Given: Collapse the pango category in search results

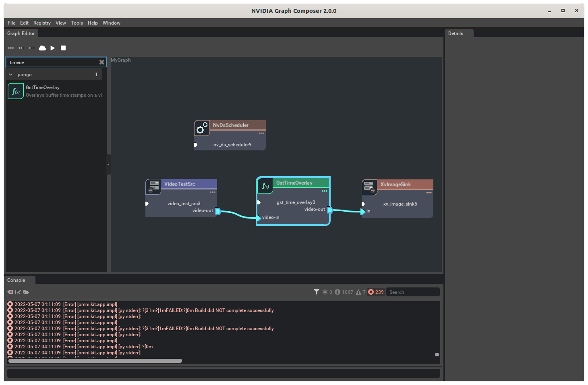Looking at the screenshot, I should pyautogui.click(x=10, y=74).
